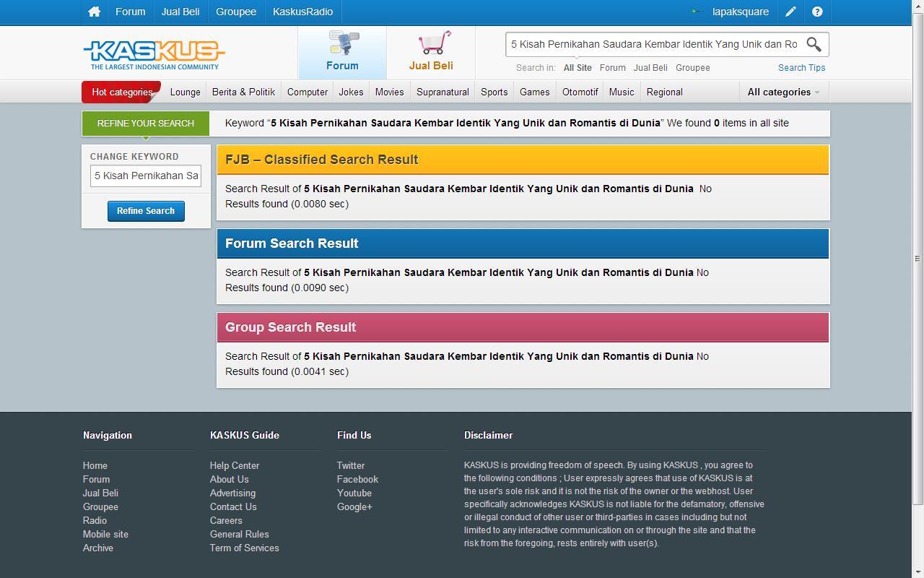Open the Jokes category
Image resolution: width=924 pixels, height=578 pixels.
(351, 92)
